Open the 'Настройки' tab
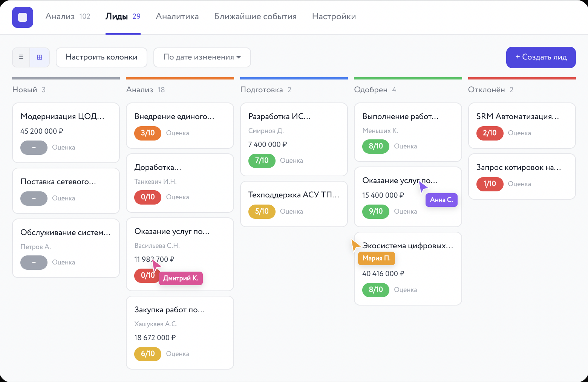The height and width of the screenshot is (382, 588). point(334,17)
